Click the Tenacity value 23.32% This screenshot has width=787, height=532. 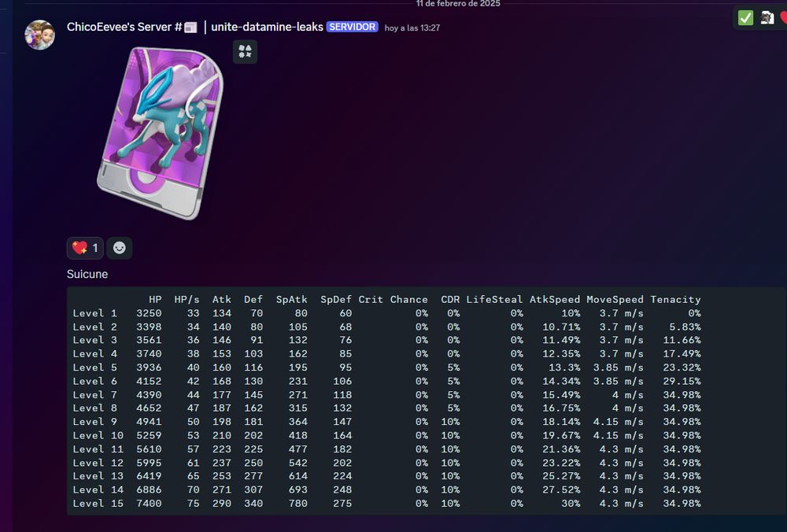(x=682, y=368)
